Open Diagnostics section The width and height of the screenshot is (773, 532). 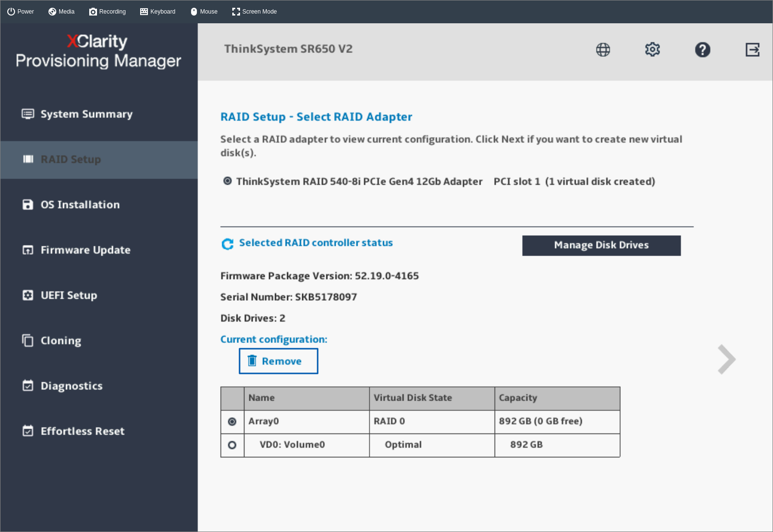tap(99, 386)
